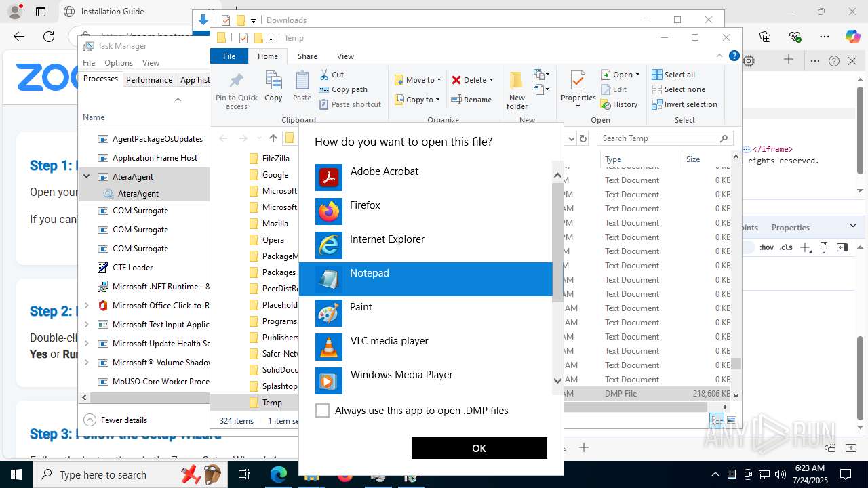This screenshot has height=488, width=868.
Task: Open the File tab of Temp window
Action: pos(229,56)
